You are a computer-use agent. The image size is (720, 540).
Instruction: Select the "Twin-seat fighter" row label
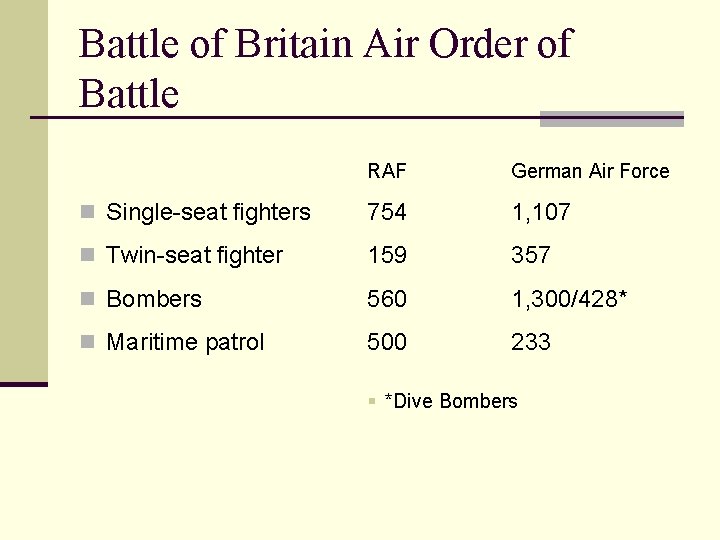pos(194,255)
